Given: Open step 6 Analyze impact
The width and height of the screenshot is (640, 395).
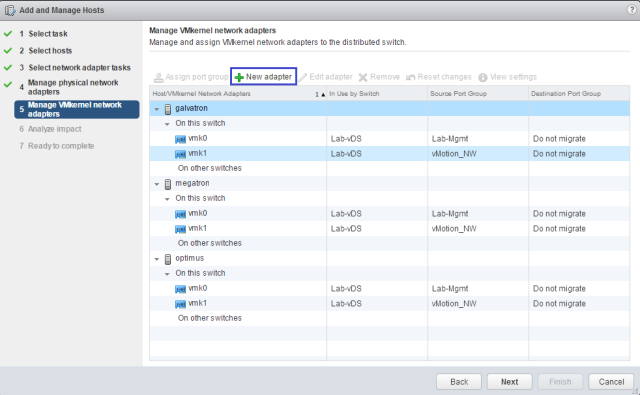Looking at the screenshot, I should [54, 129].
